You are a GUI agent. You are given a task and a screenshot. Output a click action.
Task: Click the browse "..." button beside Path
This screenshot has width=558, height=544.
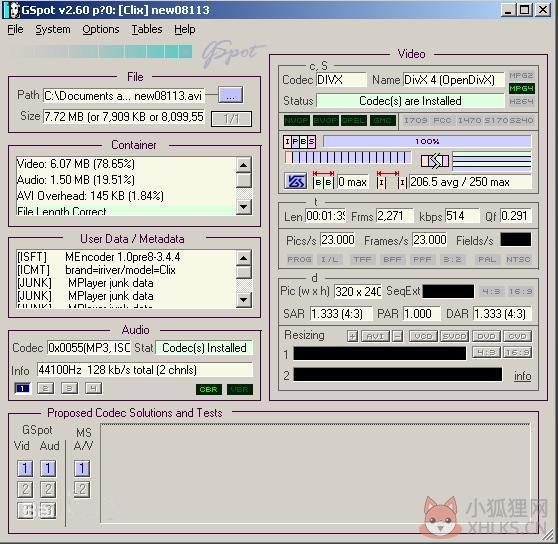pyautogui.click(x=231, y=95)
